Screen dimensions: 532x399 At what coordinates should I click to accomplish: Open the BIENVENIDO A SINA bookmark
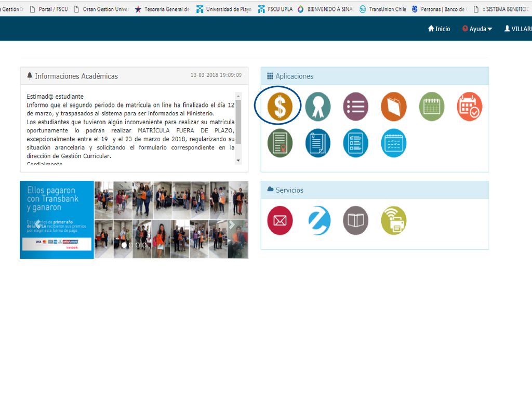325,9
